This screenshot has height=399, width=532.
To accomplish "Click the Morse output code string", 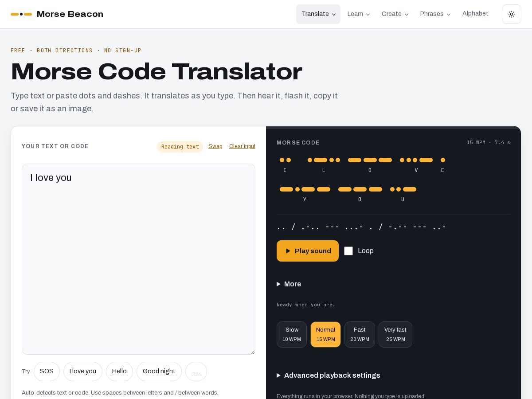I will pyautogui.click(x=361, y=227).
